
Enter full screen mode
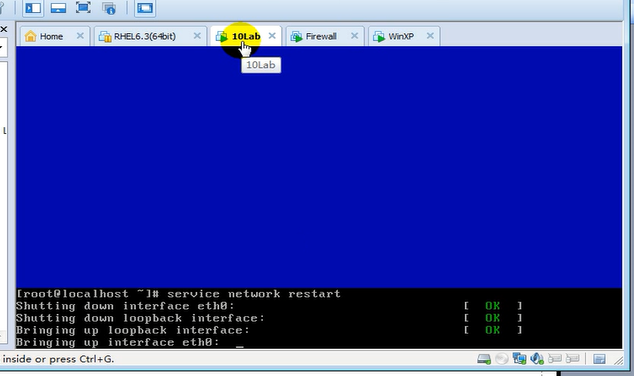pyautogui.click(x=83, y=8)
